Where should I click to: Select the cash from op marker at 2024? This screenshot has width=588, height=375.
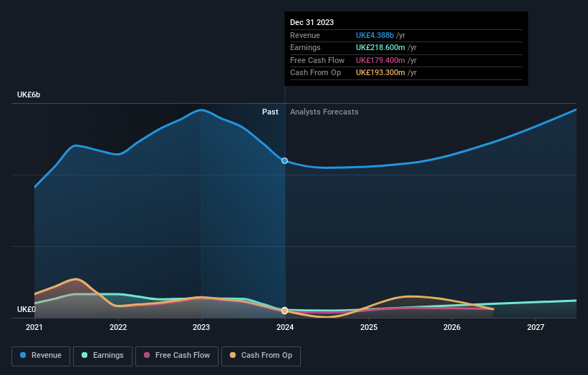(x=284, y=311)
